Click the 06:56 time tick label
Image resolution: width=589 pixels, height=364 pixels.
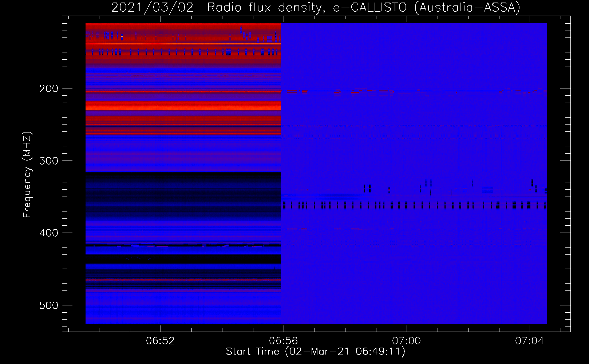coord(283,341)
